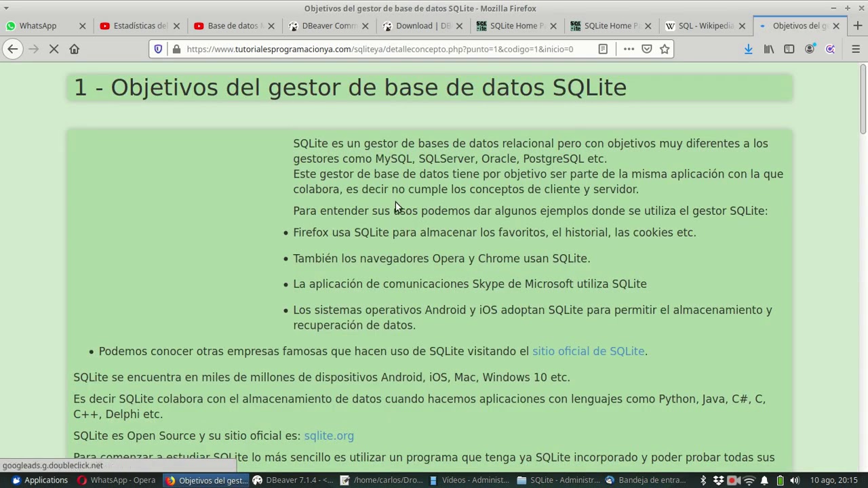Bookmark this page with the star

pos(665,49)
